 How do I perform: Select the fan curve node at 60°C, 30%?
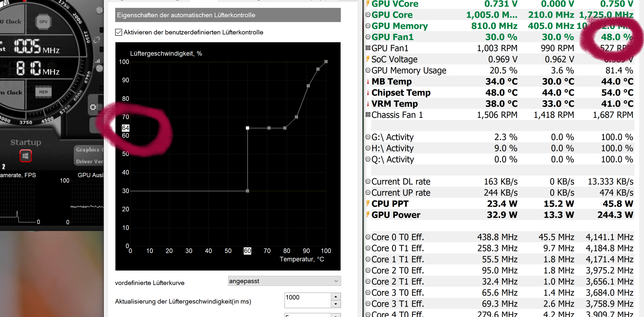247,191
